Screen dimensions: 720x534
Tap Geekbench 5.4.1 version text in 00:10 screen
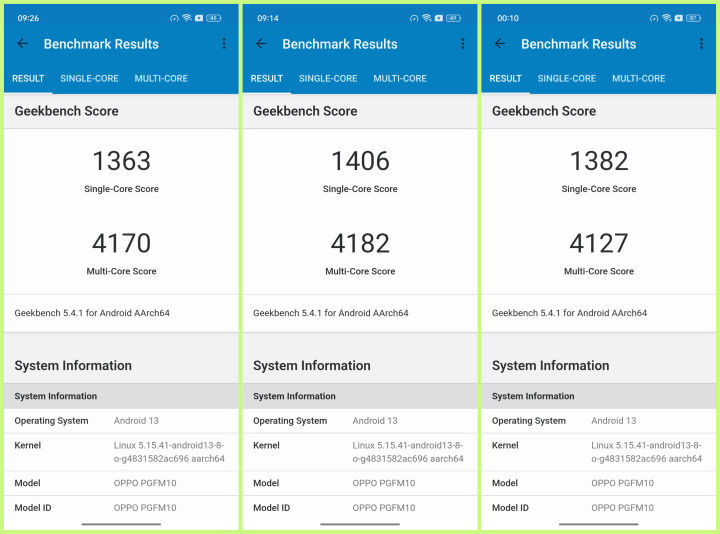569,313
